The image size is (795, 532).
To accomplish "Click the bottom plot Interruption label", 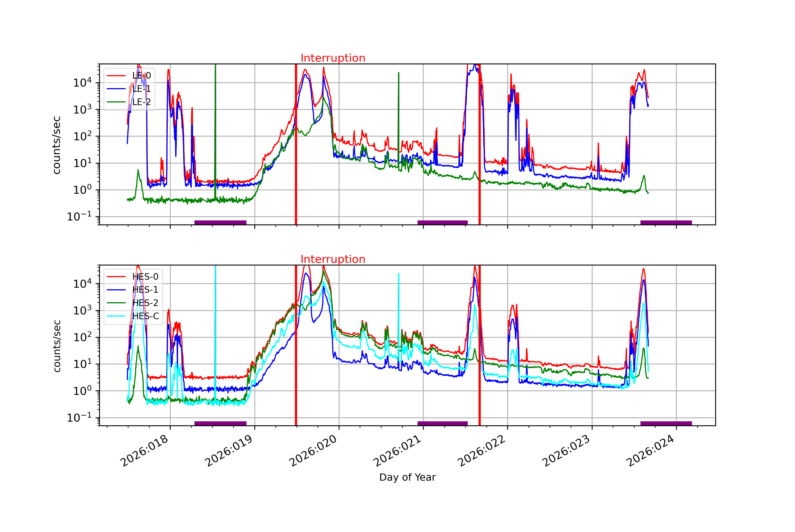I will coord(333,259).
